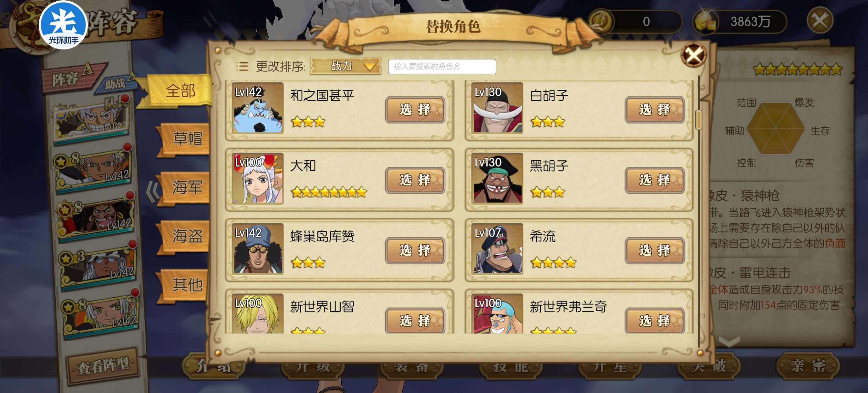Switch to the 海军 faction tab

coord(186,187)
